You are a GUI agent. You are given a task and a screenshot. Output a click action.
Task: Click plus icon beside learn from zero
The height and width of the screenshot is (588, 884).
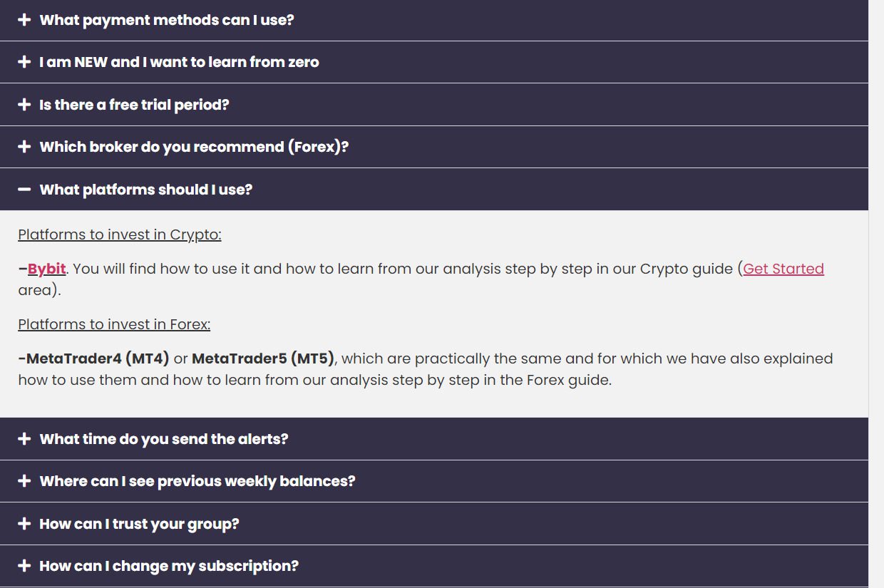point(24,62)
